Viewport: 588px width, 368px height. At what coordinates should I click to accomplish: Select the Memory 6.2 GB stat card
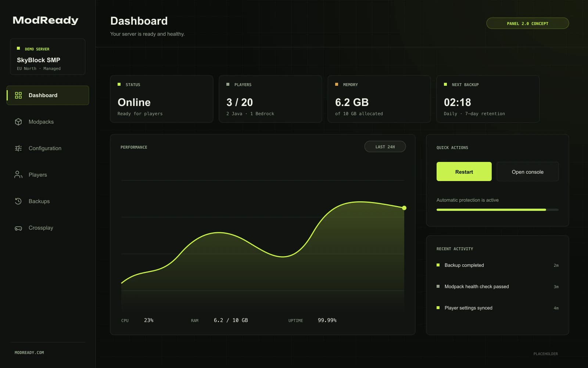(x=379, y=99)
